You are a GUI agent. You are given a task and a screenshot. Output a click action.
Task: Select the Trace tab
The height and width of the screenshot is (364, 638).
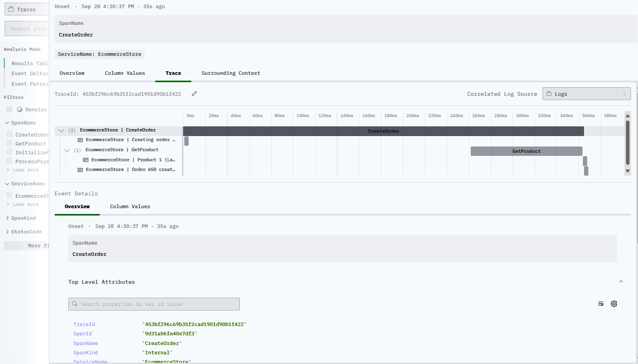[x=173, y=73]
